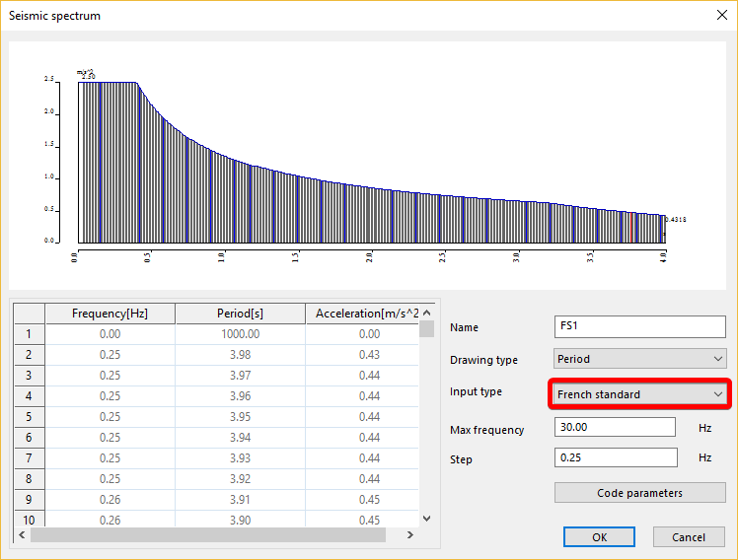The height and width of the screenshot is (560, 738).
Task: Select row header 5
Action: [30, 417]
